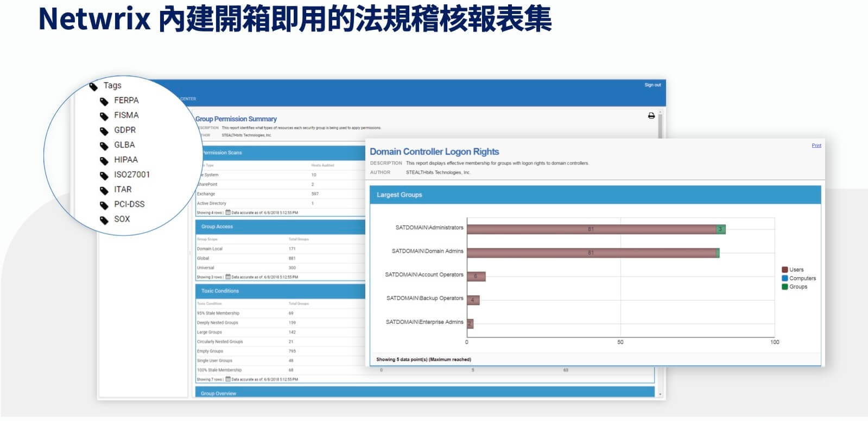Click the Universal row in Group Access
The width and height of the screenshot is (868, 421).
tap(281, 268)
